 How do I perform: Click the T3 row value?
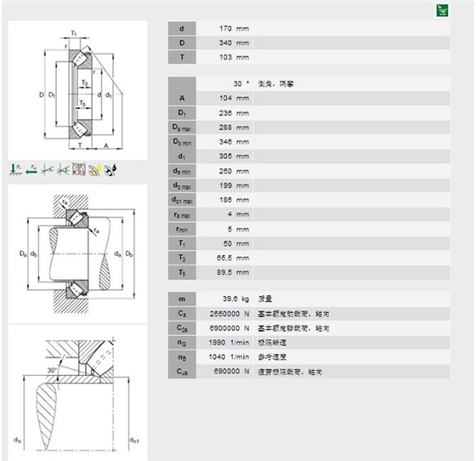(233, 258)
